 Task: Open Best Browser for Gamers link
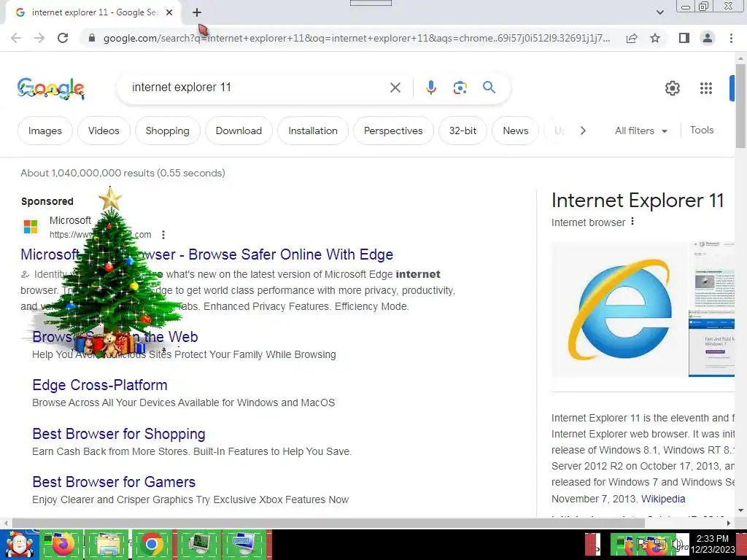(x=114, y=482)
